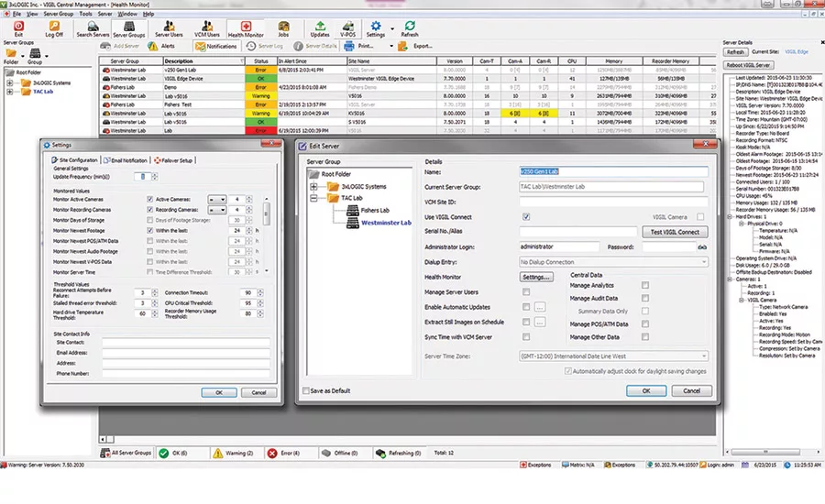Screen dimensions: 825x504
Task: Click the Name field in Edit Server
Action: (613, 171)
